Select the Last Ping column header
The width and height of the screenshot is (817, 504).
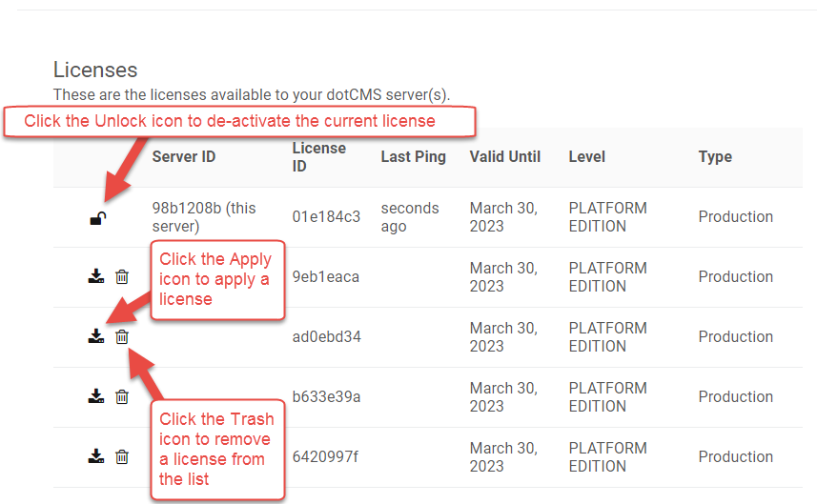413,157
